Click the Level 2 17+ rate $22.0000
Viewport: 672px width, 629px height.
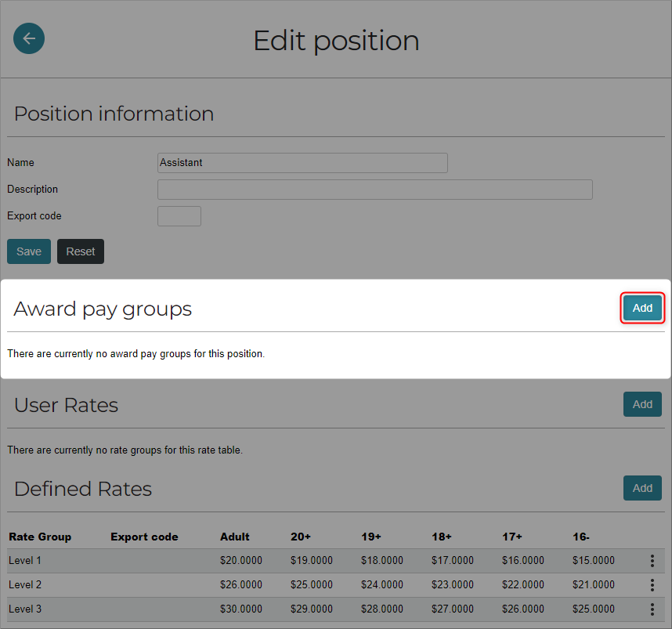(x=523, y=585)
